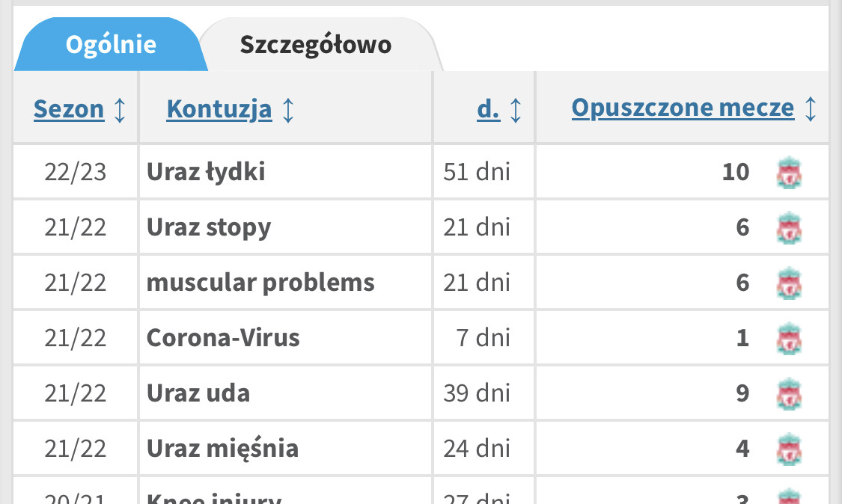This screenshot has height=504, width=842.
Task: Open the Szczegółowo tab
Action: [315, 45]
